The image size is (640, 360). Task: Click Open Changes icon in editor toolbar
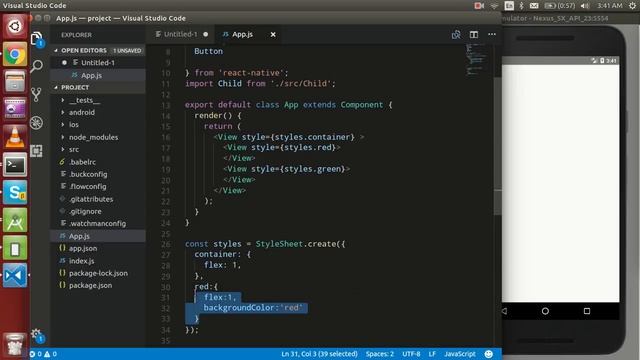[456, 35]
